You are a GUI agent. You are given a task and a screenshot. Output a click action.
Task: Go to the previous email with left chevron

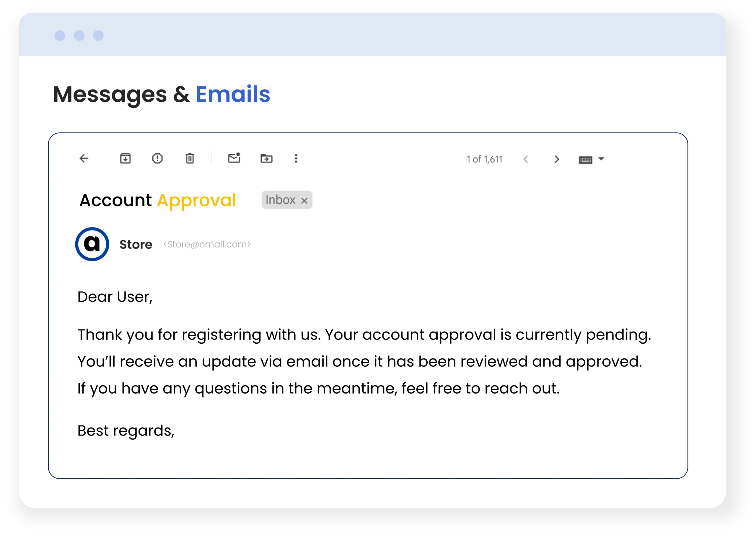pos(526,160)
